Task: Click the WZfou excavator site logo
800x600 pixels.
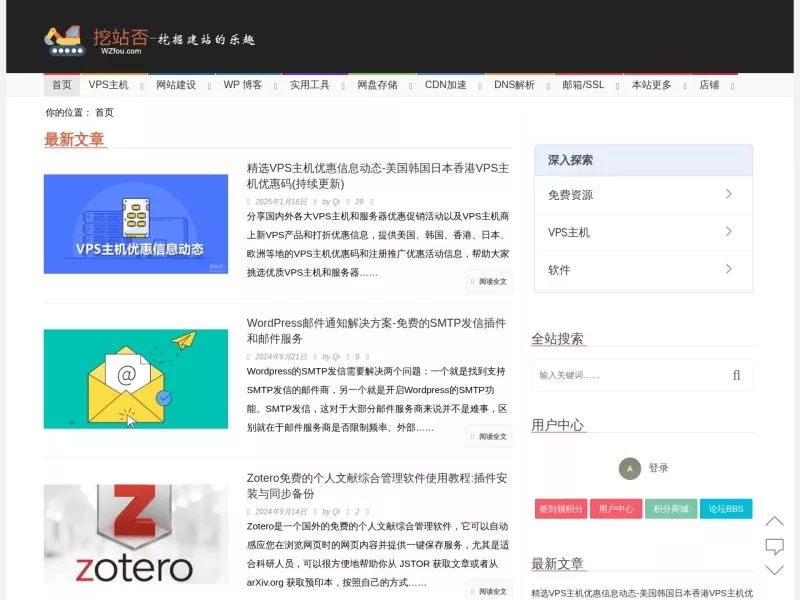Action: pos(149,40)
